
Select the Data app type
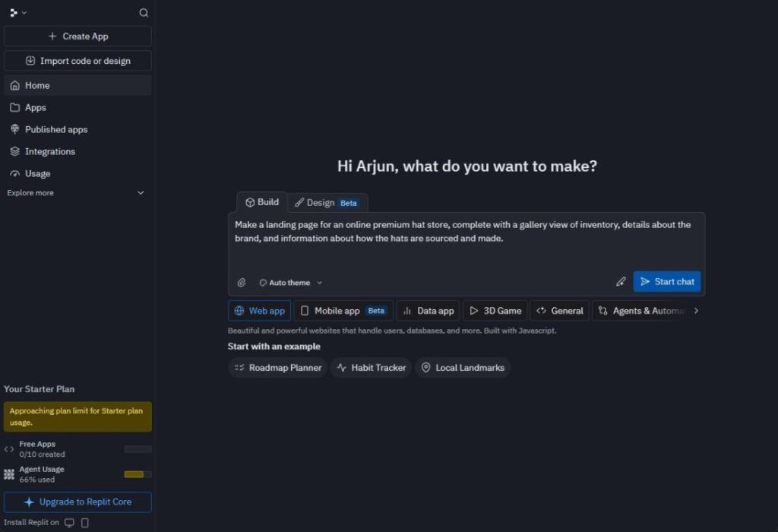pos(428,310)
